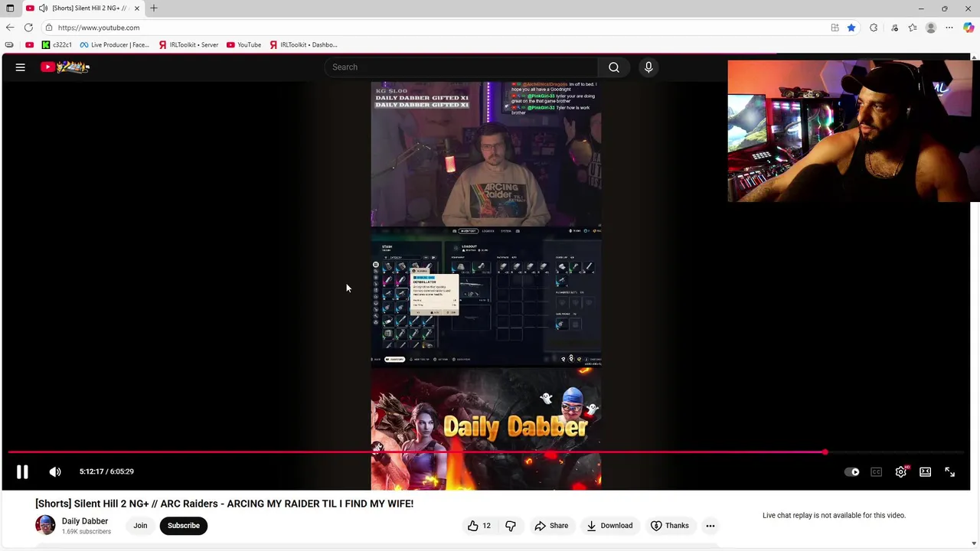The height and width of the screenshot is (551, 980).
Task: Click the page vertical scrollbar
Action: coord(975,298)
